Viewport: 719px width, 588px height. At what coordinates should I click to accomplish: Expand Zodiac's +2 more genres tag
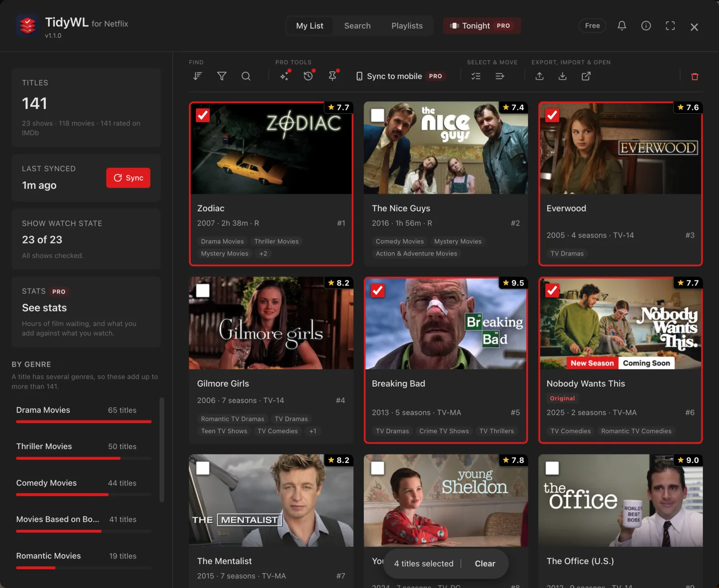coord(263,254)
